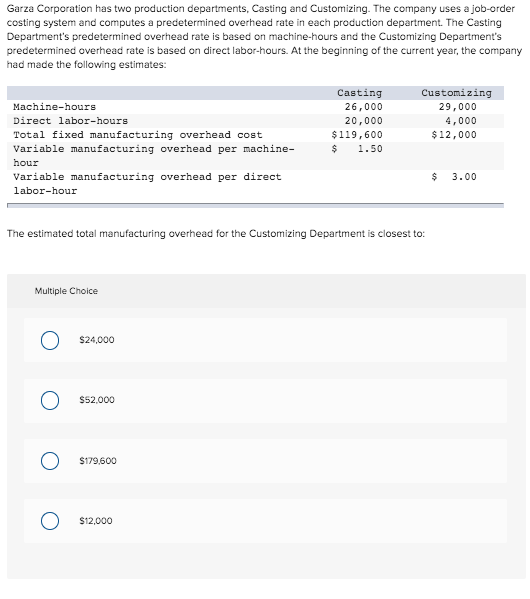Click the $24,000 answer text

click(97, 340)
